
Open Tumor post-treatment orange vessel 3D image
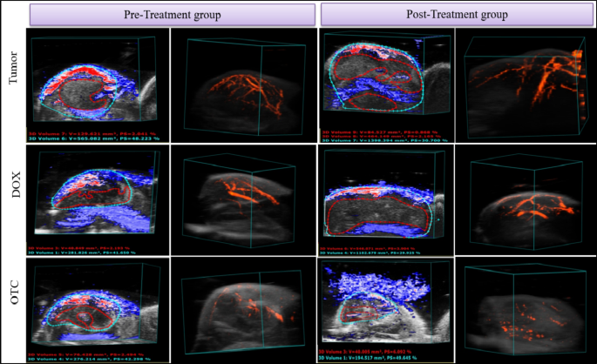point(526,84)
